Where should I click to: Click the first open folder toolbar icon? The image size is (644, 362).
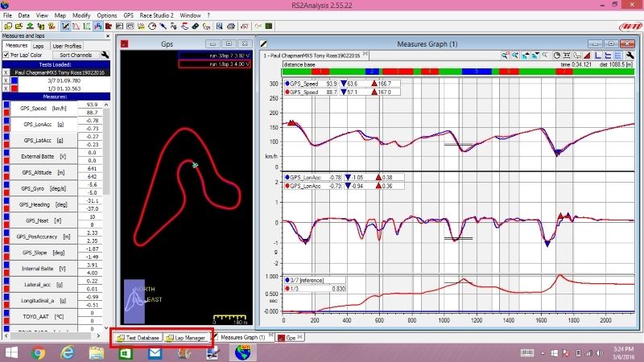pyautogui.click(x=6, y=27)
